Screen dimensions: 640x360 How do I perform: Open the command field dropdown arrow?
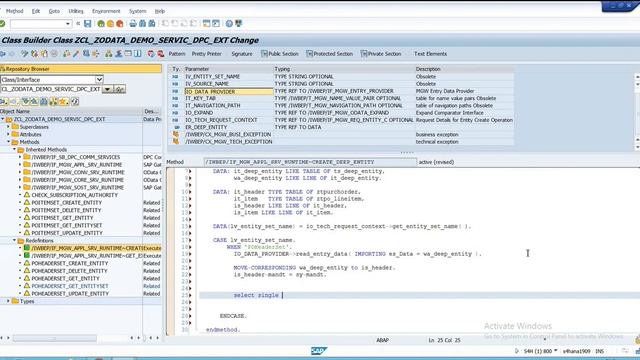68,24
